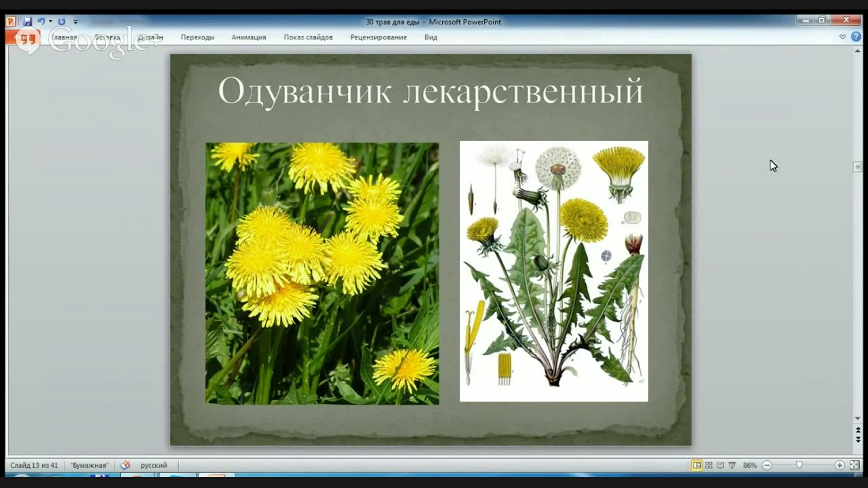Click the PowerPoint Help question mark icon
Image resolution: width=868 pixels, height=488 pixels.
855,37
